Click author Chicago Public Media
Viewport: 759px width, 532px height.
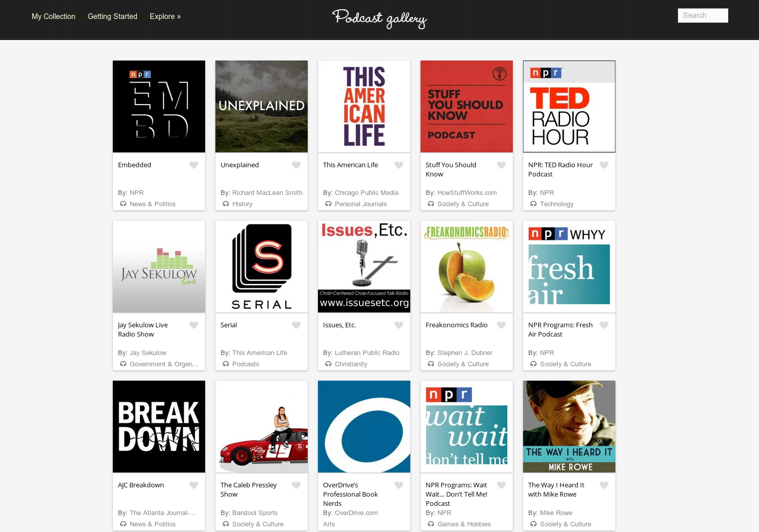coord(367,193)
